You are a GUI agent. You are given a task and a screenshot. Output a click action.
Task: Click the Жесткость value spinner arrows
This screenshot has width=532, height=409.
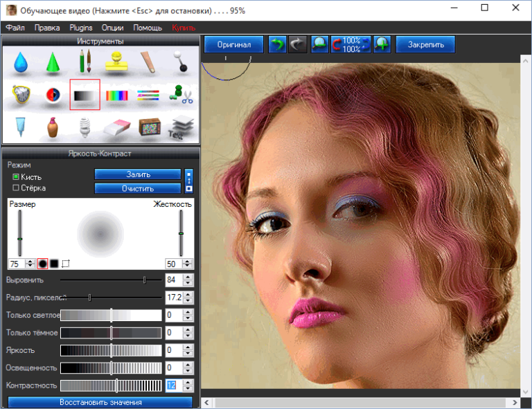[188, 264]
